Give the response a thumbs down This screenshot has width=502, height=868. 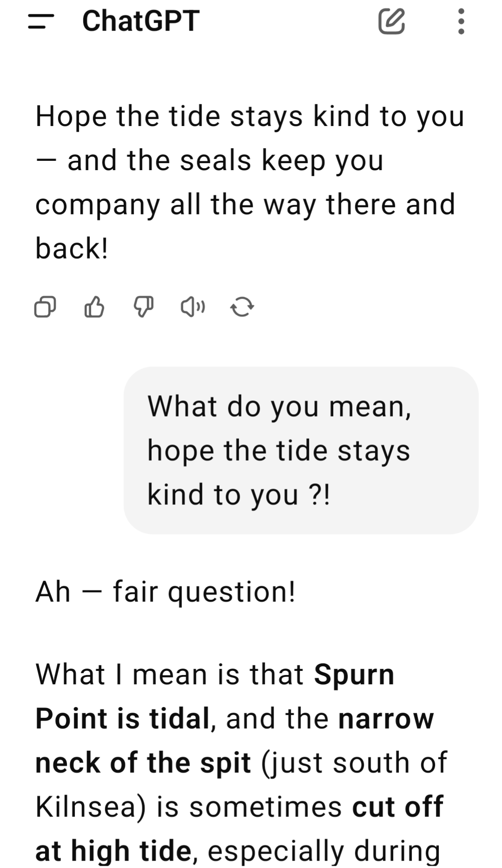click(144, 307)
